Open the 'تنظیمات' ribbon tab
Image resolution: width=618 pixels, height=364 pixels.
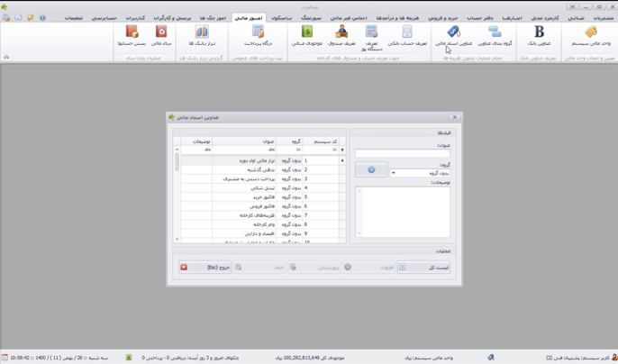[74, 18]
